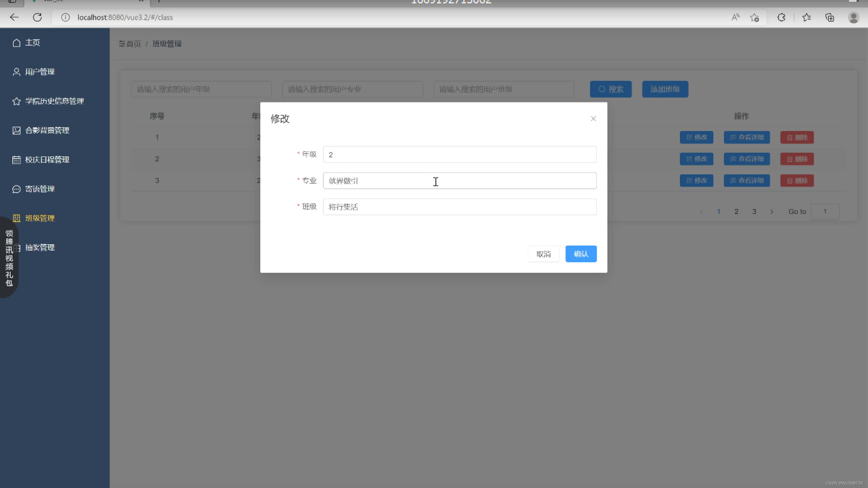Viewport: 868px width, 488px height.
Task: Click the 搜索 button
Action: point(610,89)
